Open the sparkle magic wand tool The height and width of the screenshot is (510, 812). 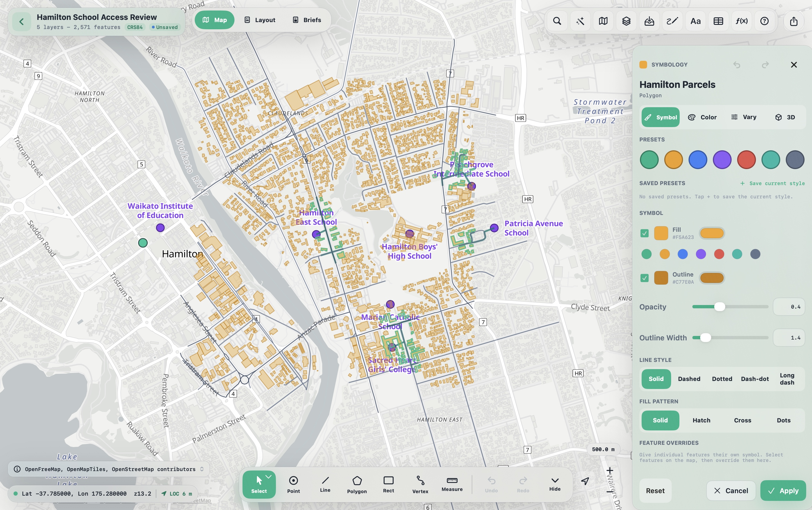(x=580, y=21)
